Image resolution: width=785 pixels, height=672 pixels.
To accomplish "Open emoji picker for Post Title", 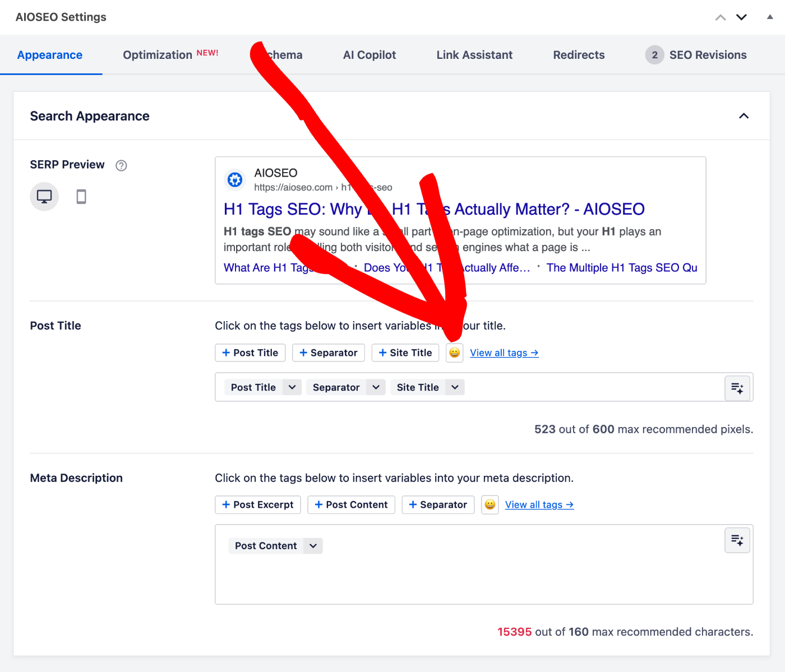I will tap(455, 353).
